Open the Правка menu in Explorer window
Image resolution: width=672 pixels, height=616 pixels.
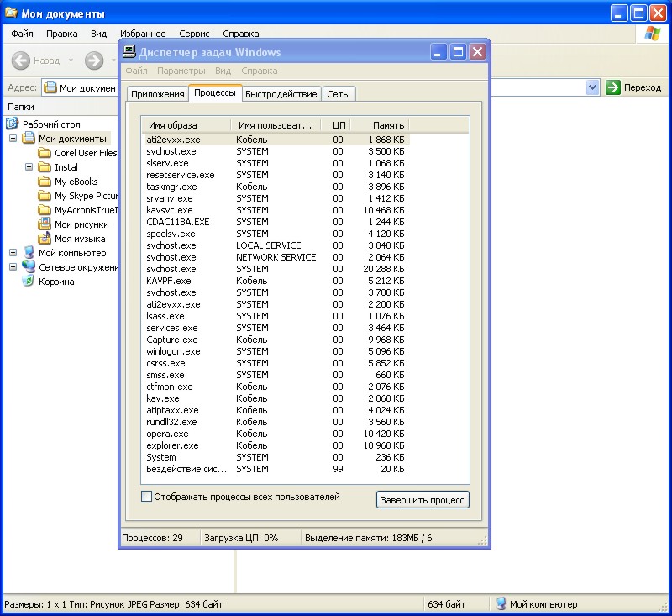(62, 34)
